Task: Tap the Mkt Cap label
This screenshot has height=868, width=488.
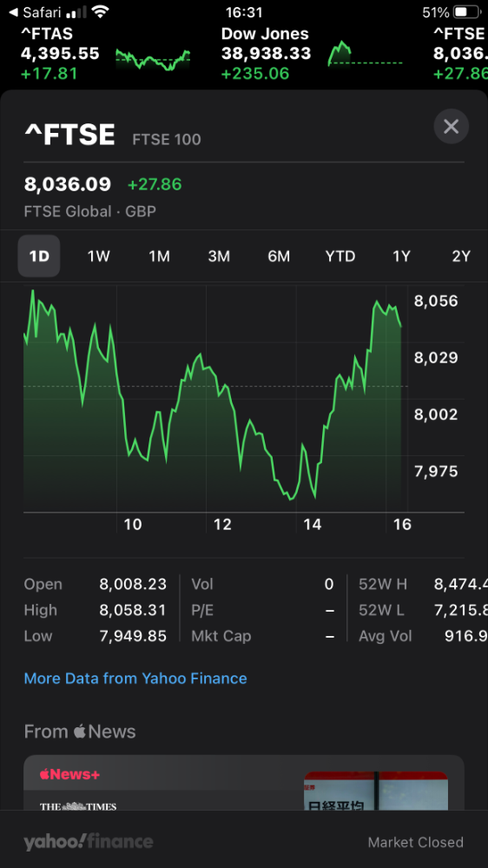Action: pyautogui.click(x=221, y=636)
